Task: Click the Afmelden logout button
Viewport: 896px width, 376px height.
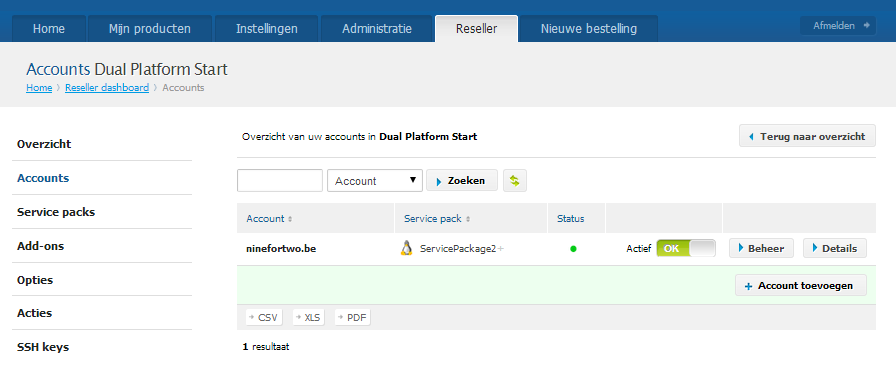Action: coord(838,26)
